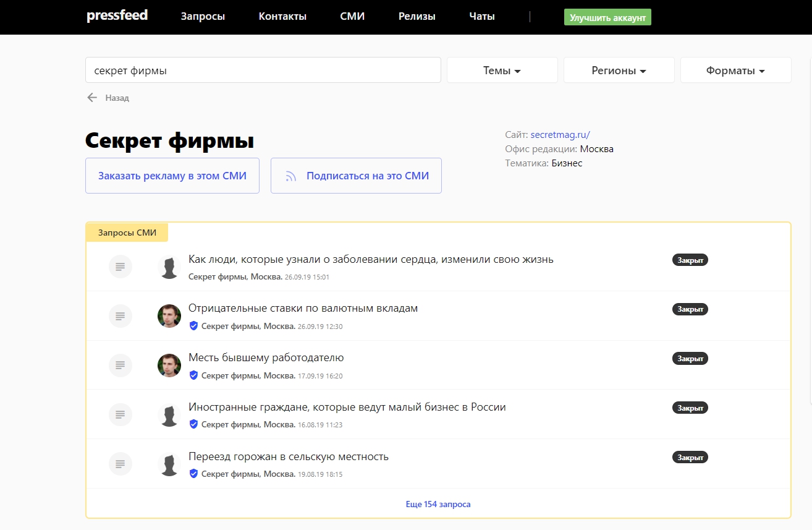The height and width of the screenshot is (530, 812).
Task: Click document icon beside 'Переезд горожан' request
Action: [121, 464]
